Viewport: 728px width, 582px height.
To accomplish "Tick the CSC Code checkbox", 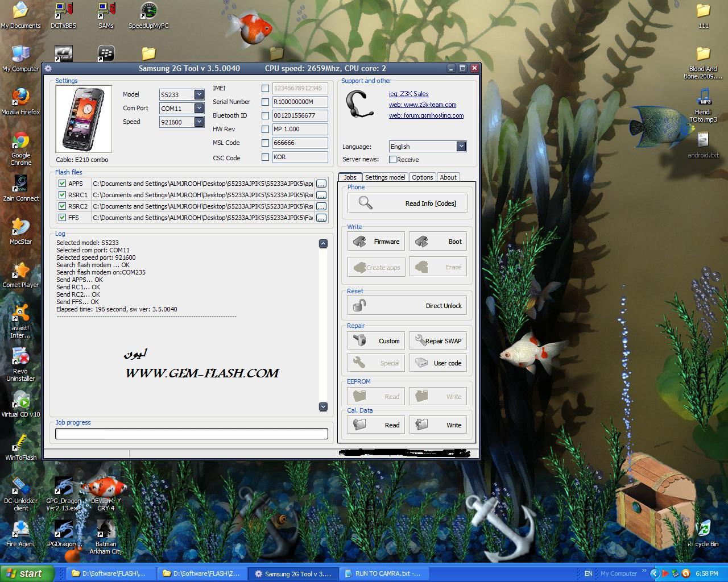I will [265, 157].
